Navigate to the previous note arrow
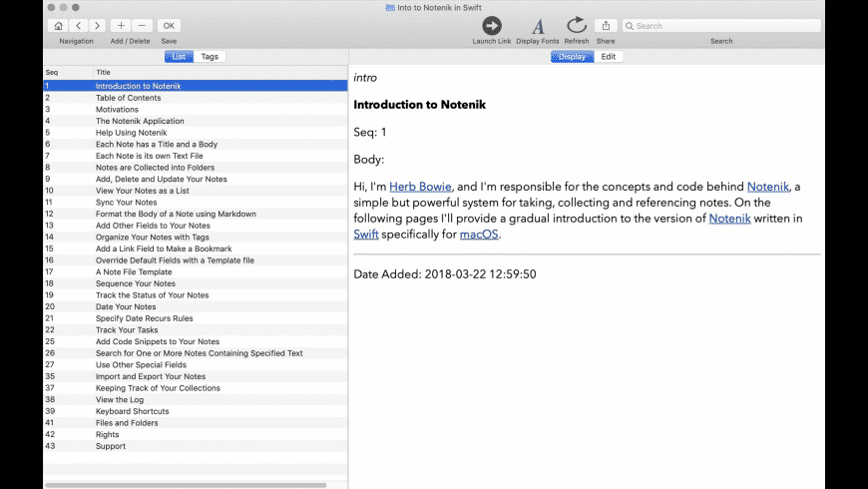868x489 pixels. 79,26
